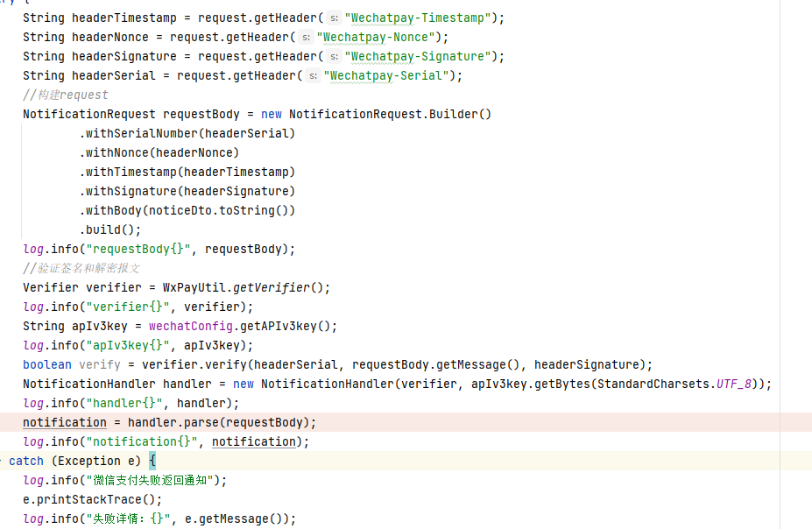812x529 pixels.
Task: Click the //验证签名和解密报文 comment
Action: [x=81, y=268]
